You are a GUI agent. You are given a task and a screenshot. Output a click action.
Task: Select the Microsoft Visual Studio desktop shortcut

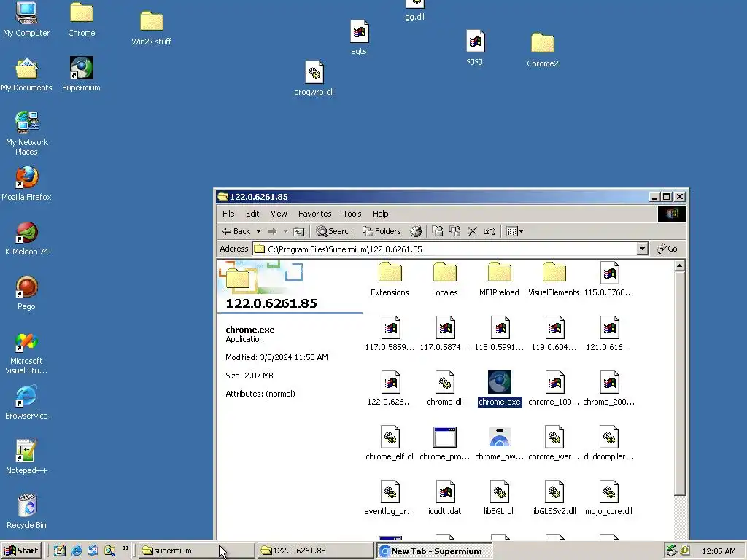(26, 353)
